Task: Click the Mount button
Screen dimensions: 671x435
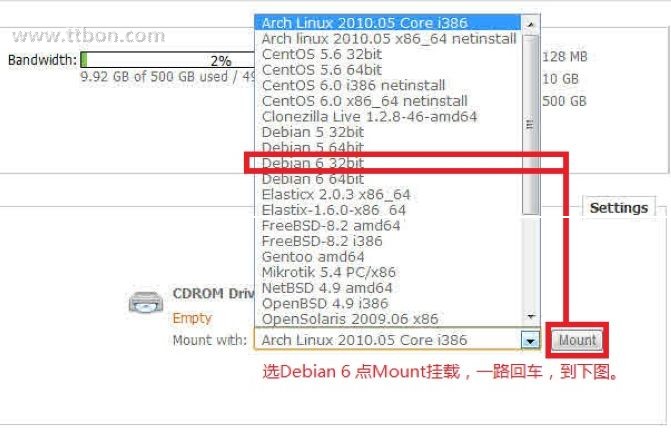Action: [577, 340]
